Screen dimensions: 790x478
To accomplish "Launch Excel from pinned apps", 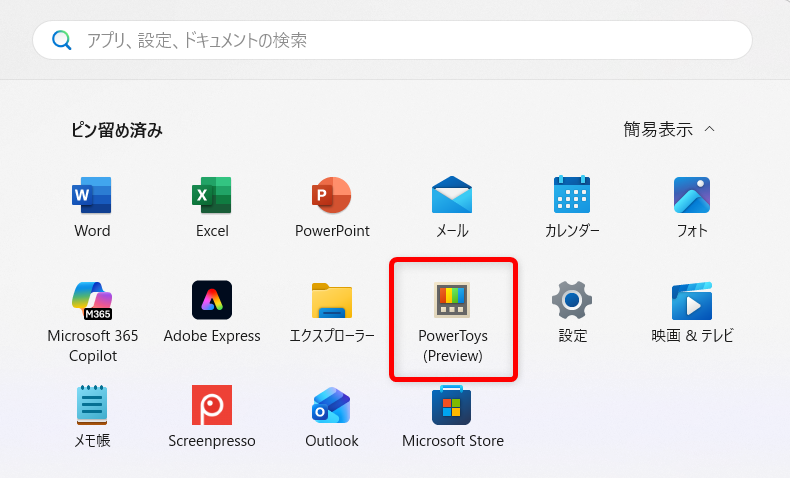I will [x=212, y=207].
